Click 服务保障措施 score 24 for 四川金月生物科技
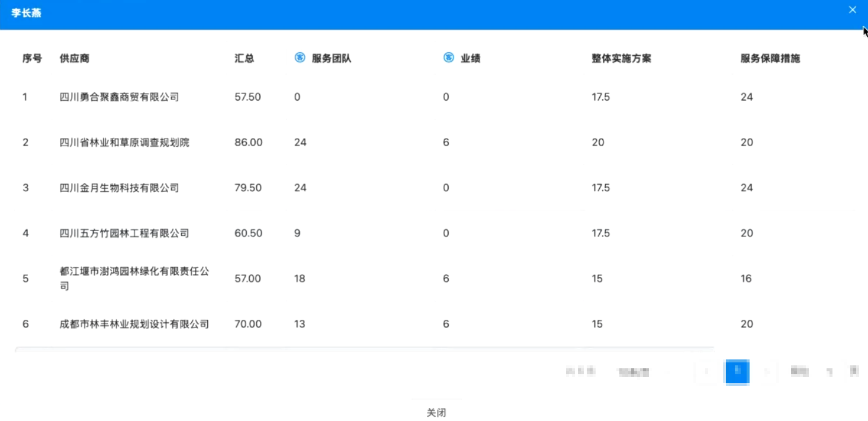868x421 pixels. 747,188
